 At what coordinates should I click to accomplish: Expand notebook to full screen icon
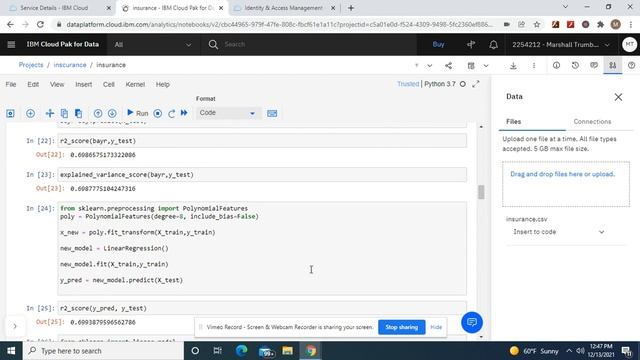476,84
